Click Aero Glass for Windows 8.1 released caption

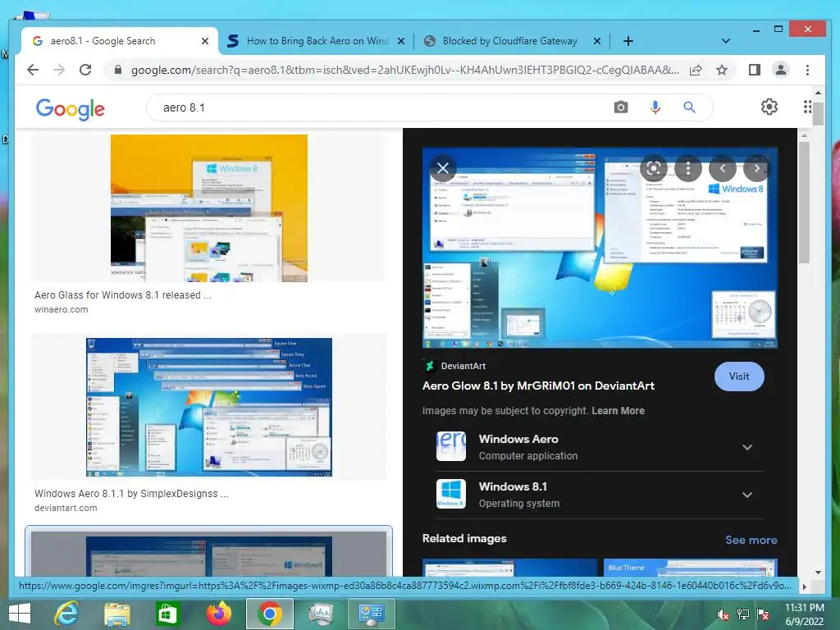click(123, 295)
